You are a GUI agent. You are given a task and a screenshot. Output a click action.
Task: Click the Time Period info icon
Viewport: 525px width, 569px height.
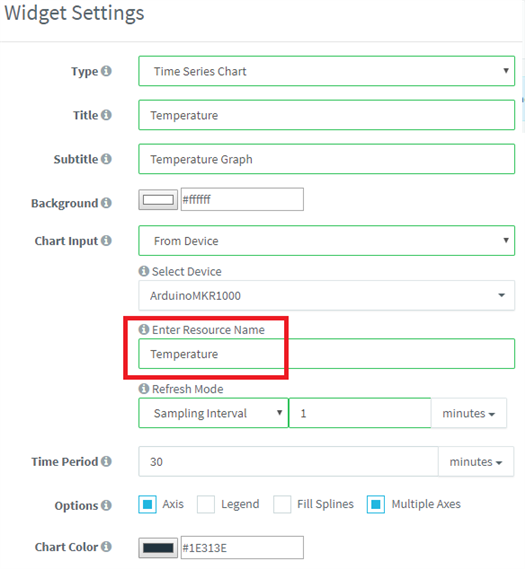click(106, 461)
